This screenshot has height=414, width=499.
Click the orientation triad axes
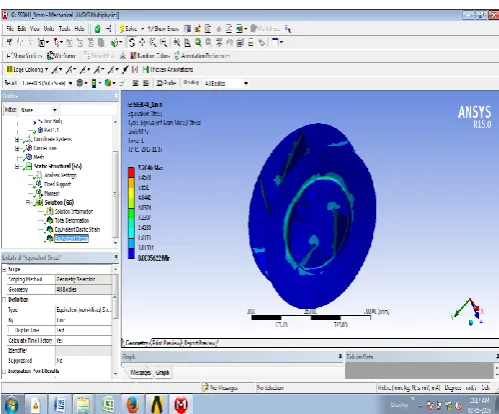click(468, 312)
